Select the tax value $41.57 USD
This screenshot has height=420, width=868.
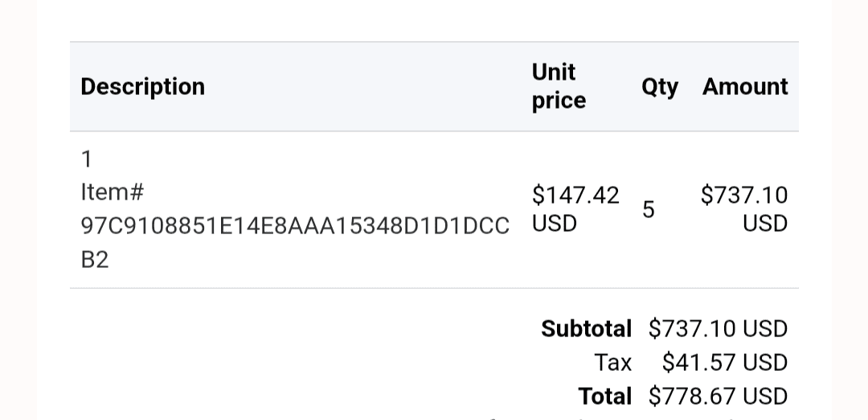point(724,362)
